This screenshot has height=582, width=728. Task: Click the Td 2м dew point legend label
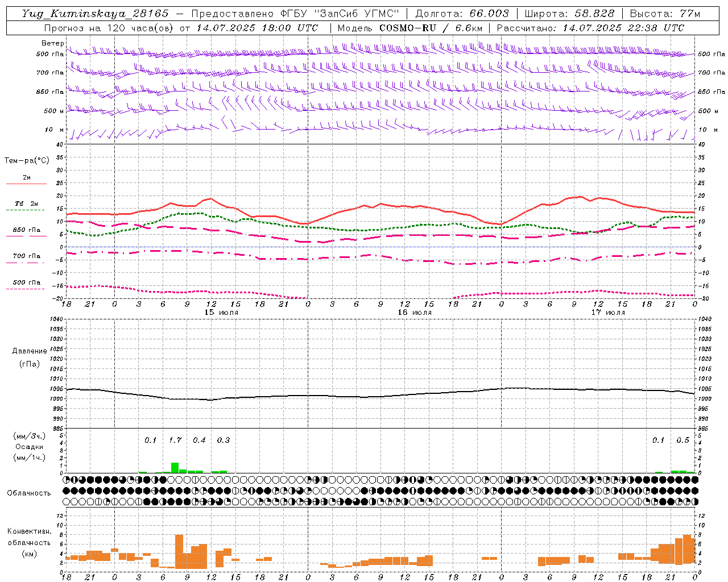point(26,203)
